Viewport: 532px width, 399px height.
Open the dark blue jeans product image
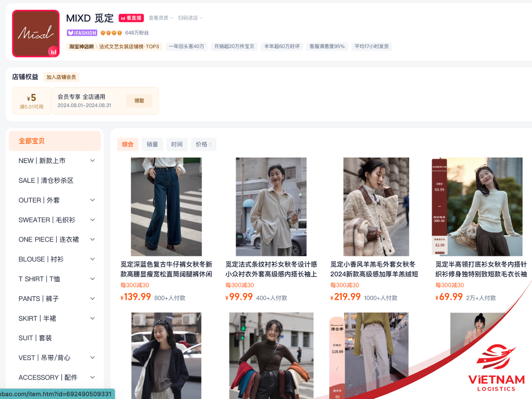pyautogui.click(x=166, y=207)
